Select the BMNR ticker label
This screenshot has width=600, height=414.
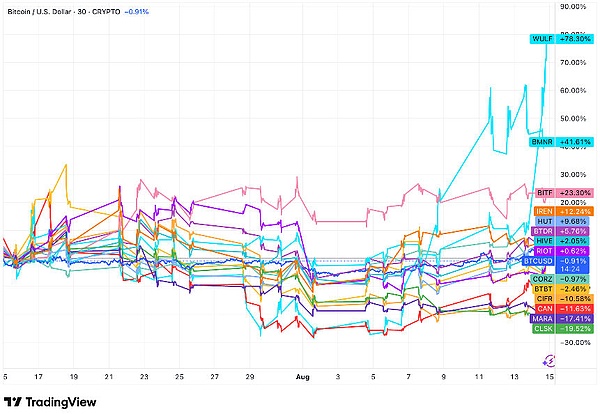(542, 142)
